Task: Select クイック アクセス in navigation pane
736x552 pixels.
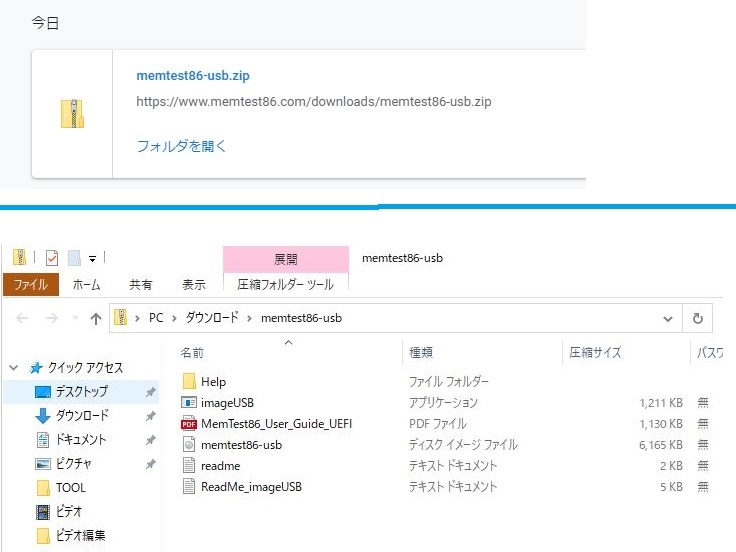Action: tap(85, 368)
